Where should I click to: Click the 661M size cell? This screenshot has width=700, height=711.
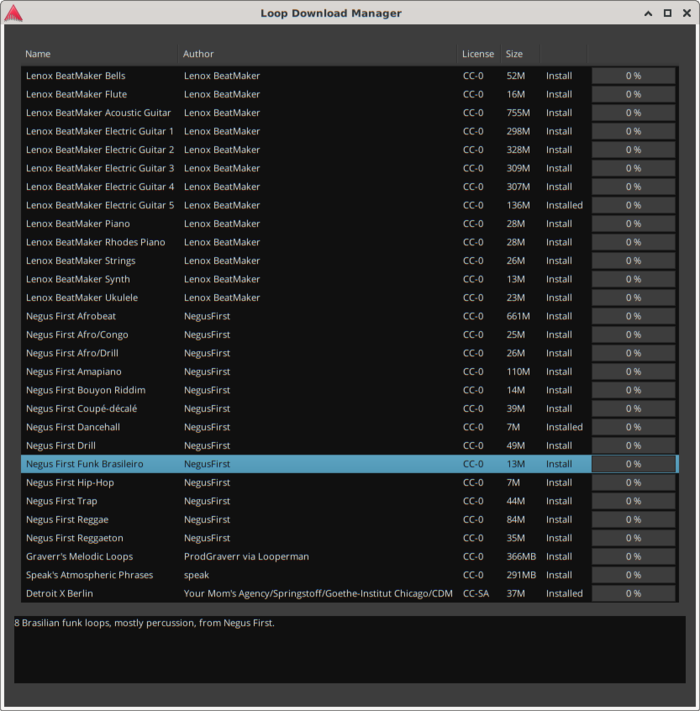click(x=518, y=317)
